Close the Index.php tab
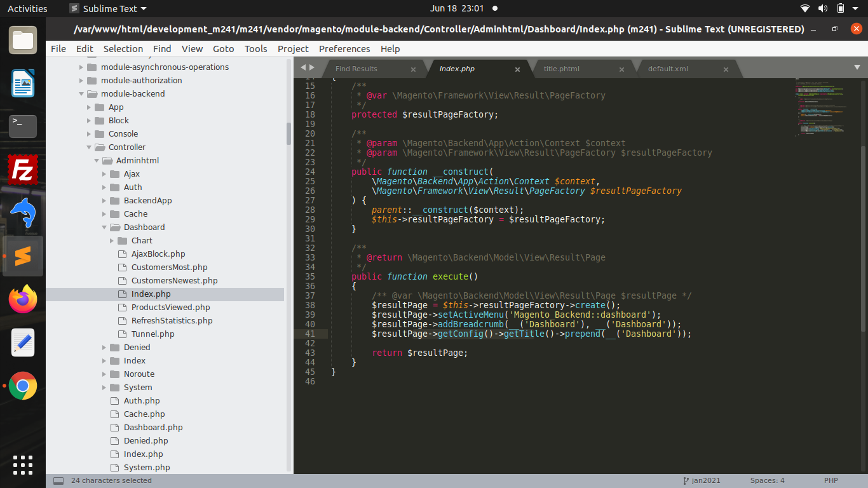This screenshot has width=868, height=488. 517,69
